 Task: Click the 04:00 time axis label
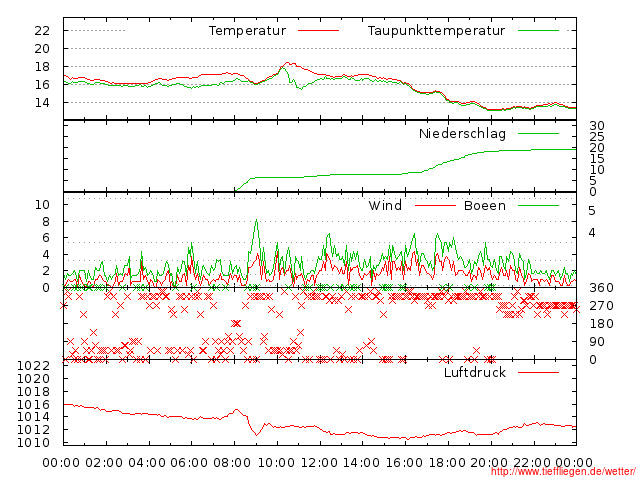pyautogui.click(x=147, y=463)
